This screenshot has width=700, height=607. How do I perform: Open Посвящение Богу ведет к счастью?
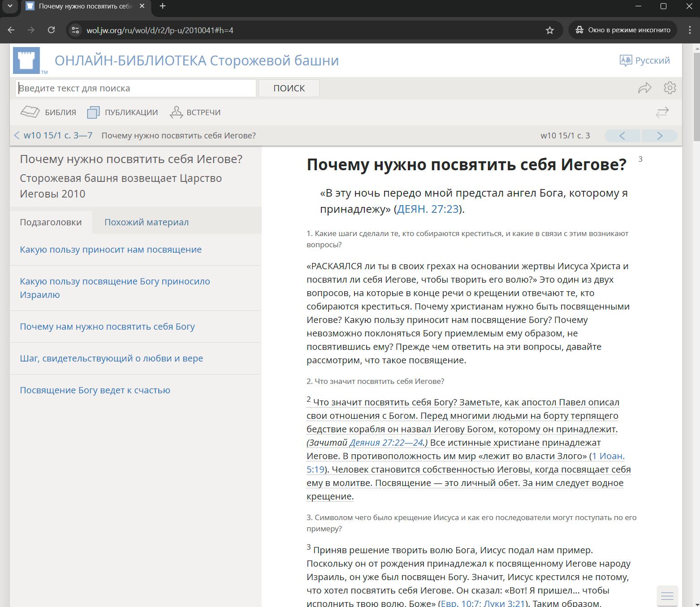pyautogui.click(x=95, y=390)
